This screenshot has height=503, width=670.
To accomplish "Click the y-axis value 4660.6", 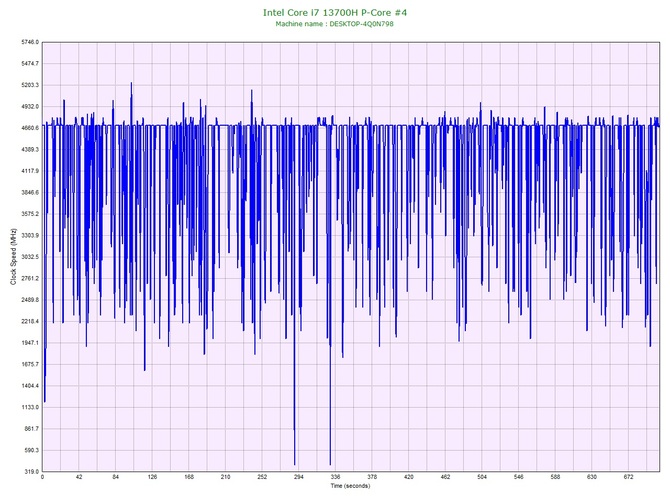I will tap(29, 128).
